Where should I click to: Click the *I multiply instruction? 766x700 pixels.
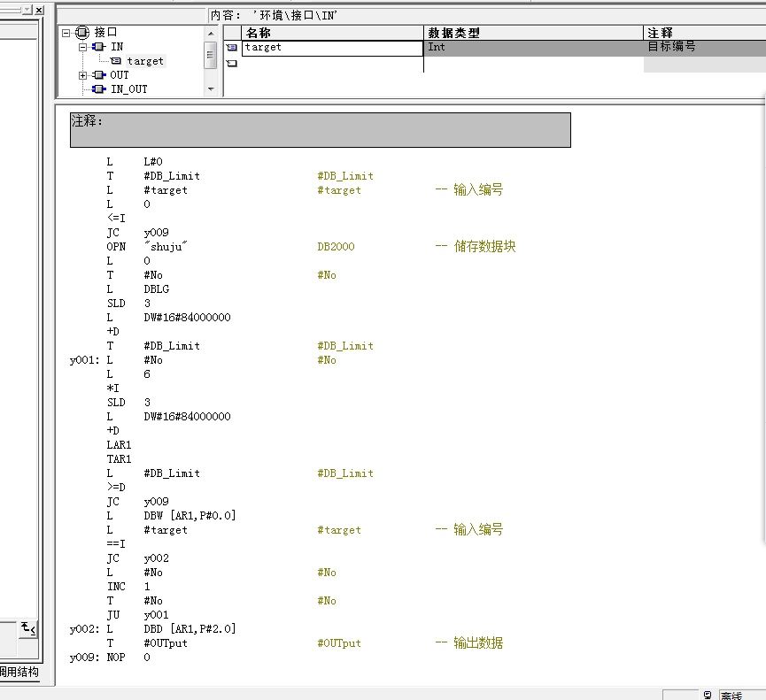pos(112,388)
